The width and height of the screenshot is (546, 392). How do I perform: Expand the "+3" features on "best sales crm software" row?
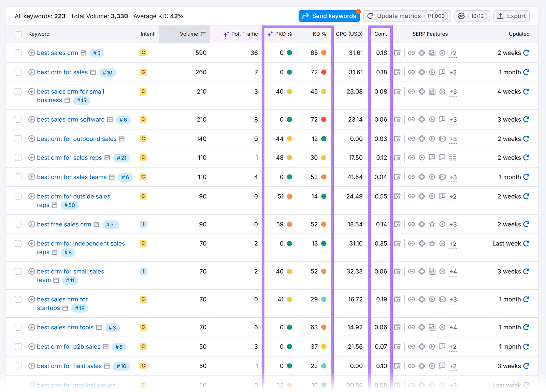pyautogui.click(x=453, y=119)
